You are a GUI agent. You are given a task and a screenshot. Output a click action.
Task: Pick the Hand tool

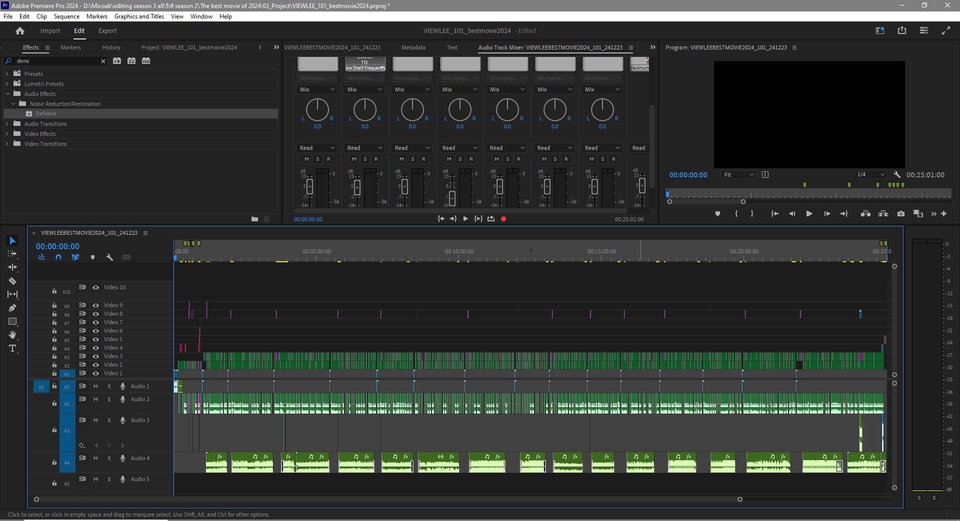[x=13, y=335]
